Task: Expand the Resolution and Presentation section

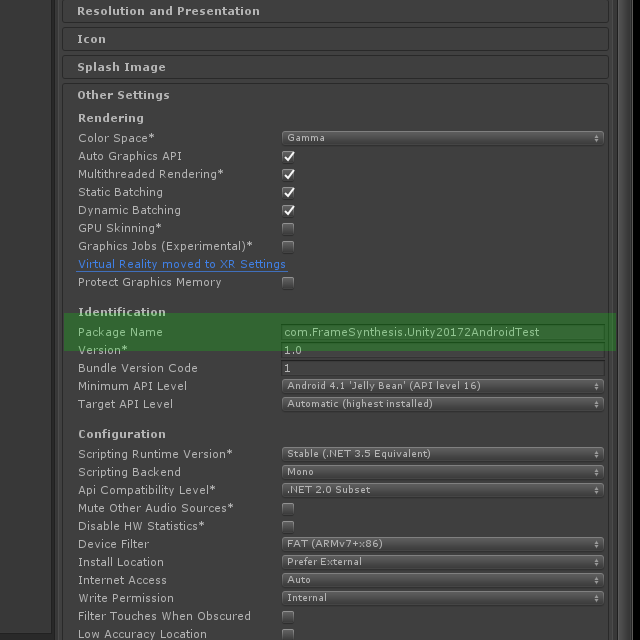Action: tap(335, 11)
